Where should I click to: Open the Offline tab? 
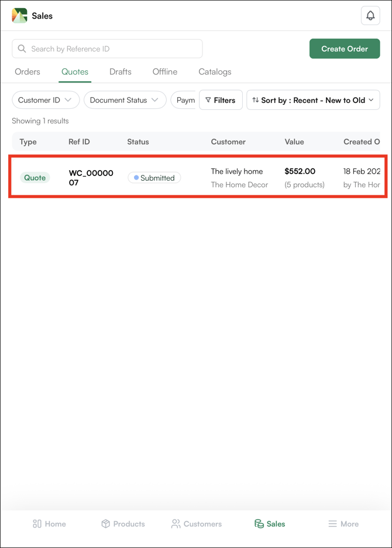tap(165, 72)
